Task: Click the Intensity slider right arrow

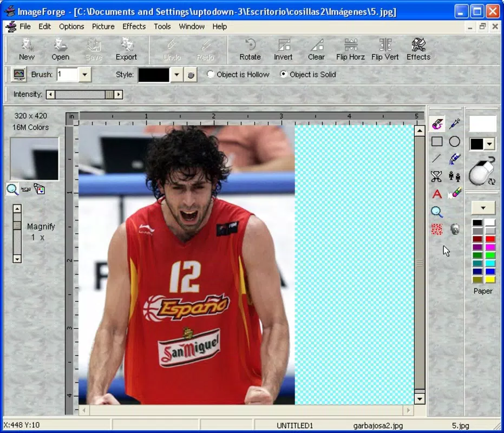Action: (119, 95)
